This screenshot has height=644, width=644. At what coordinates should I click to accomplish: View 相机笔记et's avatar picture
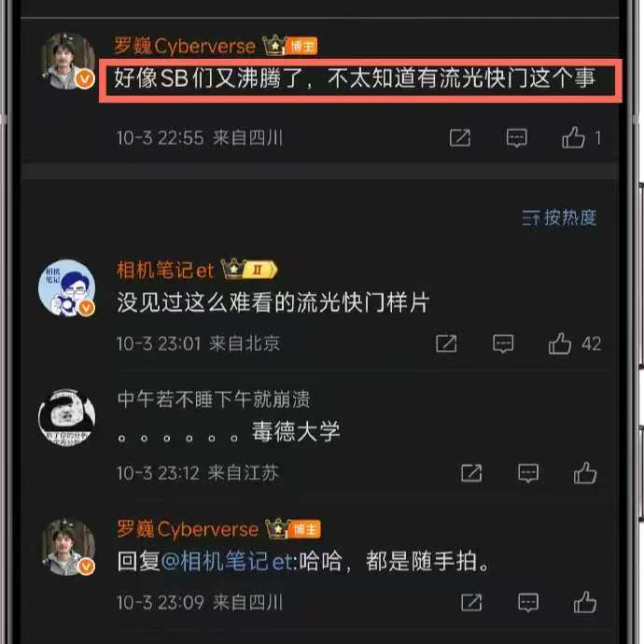67,288
